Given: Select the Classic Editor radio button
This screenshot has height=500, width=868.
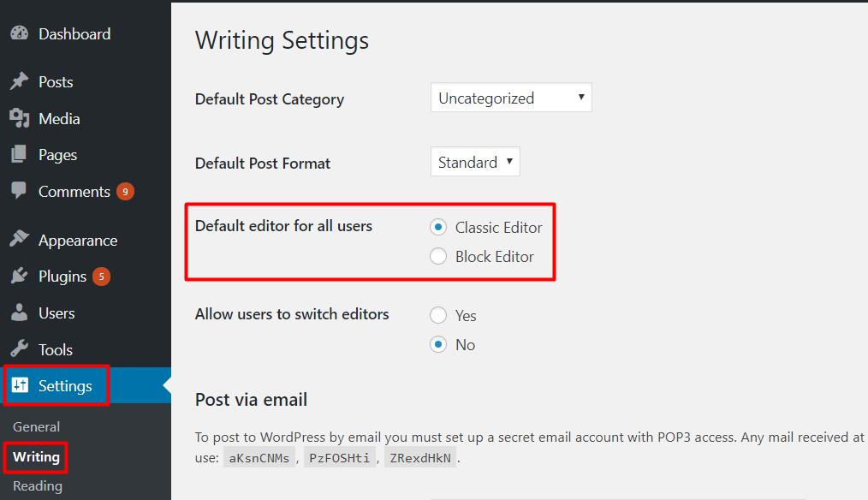Looking at the screenshot, I should (x=438, y=227).
